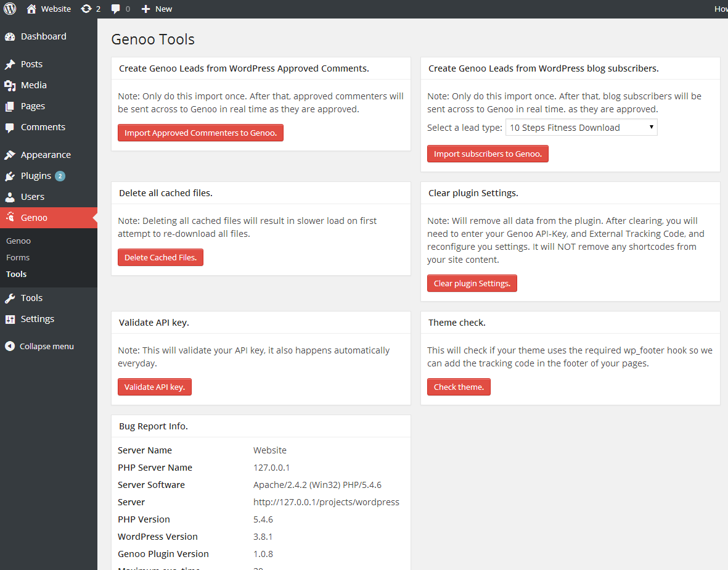Click the Validate API key panel heading
728x570 pixels.
(x=153, y=323)
